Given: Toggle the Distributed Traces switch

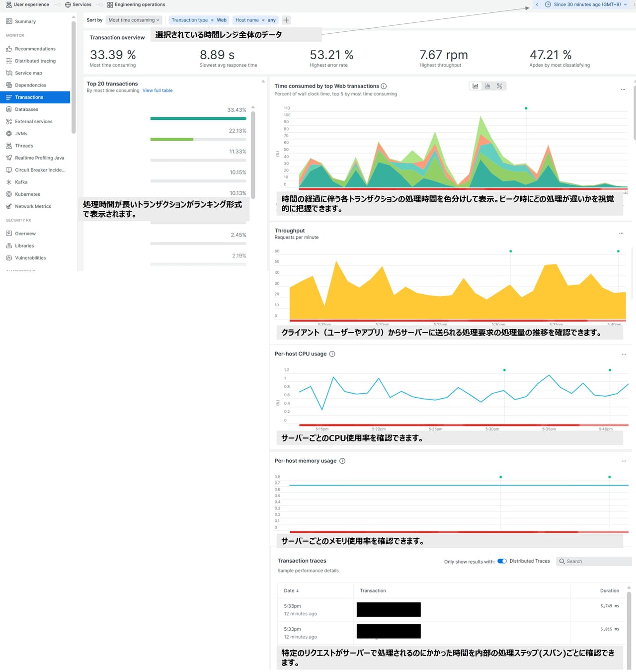Looking at the screenshot, I should (502, 561).
